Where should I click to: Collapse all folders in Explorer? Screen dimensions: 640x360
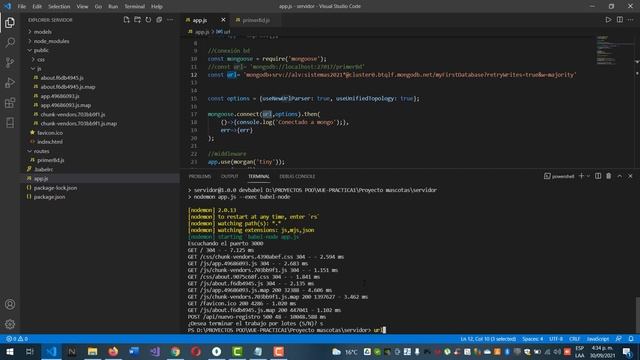tap(159, 20)
